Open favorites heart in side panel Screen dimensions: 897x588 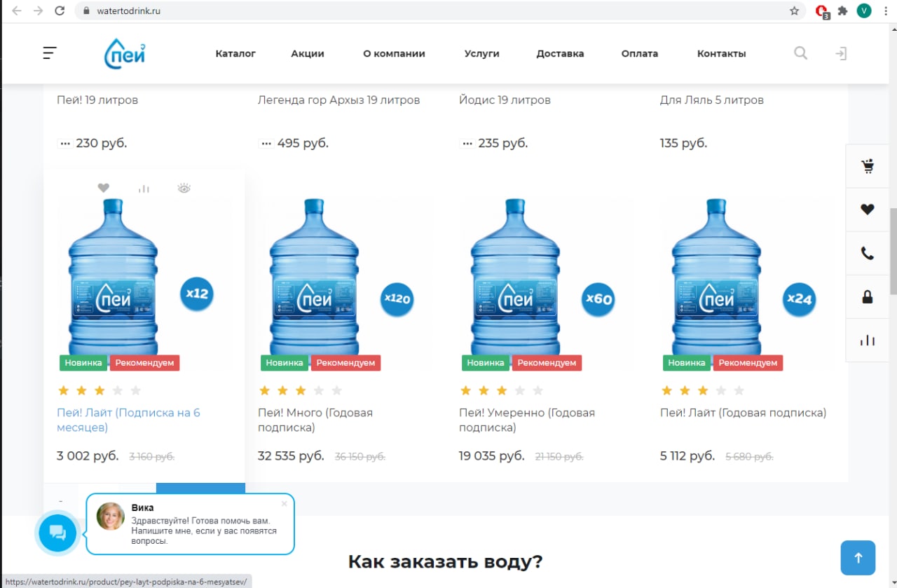(868, 209)
